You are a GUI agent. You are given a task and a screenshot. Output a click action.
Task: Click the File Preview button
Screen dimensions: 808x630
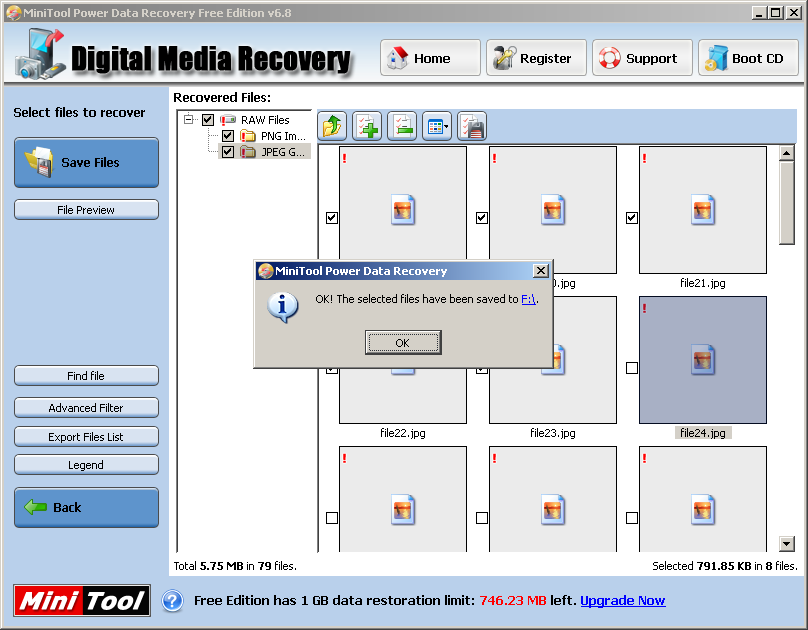click(87, 210)
